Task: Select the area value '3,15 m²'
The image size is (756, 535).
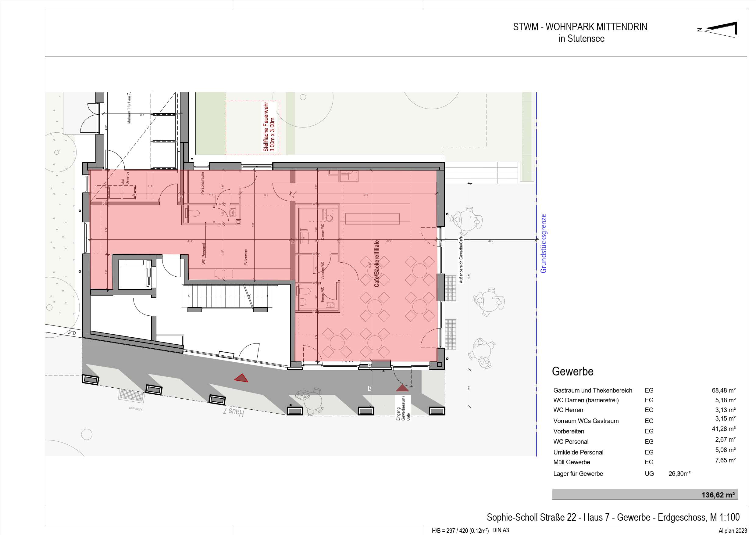Action: pos(725,418)
